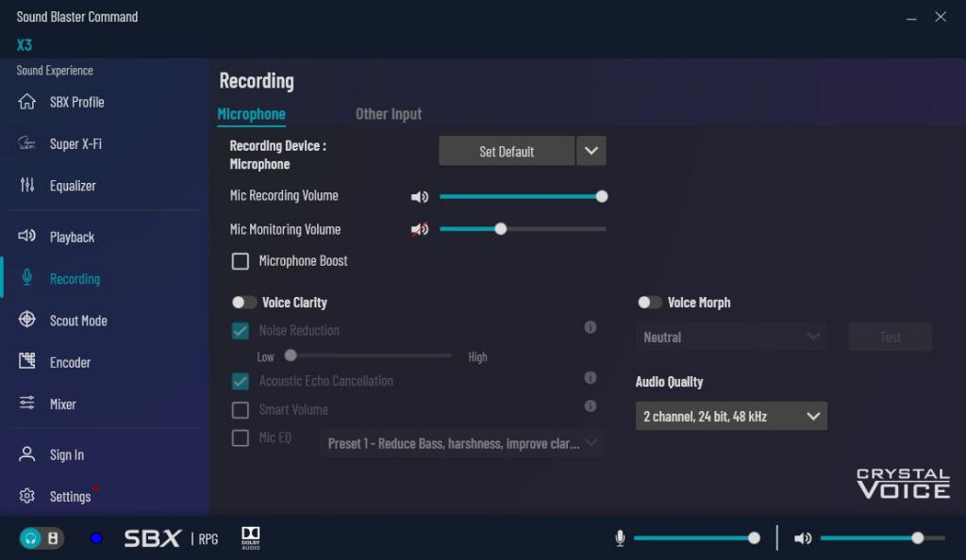
Task: Click the Recording microphone icon in sidebar
Action: (27, 277)
